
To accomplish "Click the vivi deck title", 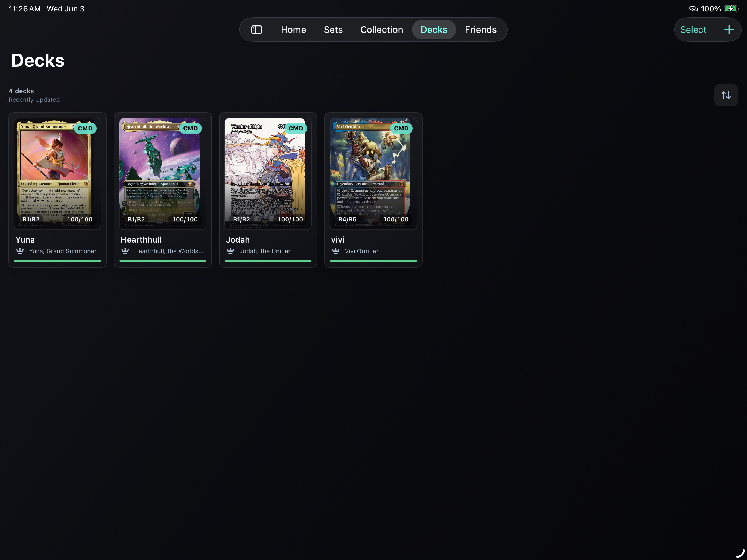I will [x=338, y=240].
